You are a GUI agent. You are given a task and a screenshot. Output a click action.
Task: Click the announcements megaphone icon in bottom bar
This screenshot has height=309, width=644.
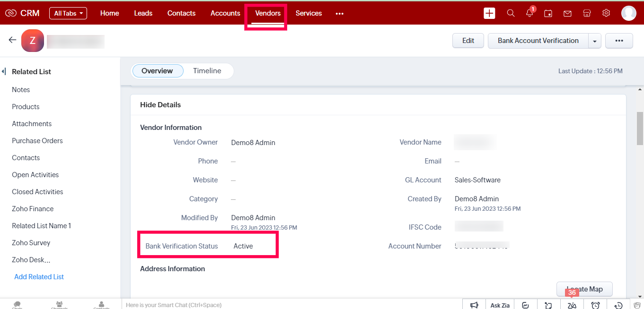(474, 305)
